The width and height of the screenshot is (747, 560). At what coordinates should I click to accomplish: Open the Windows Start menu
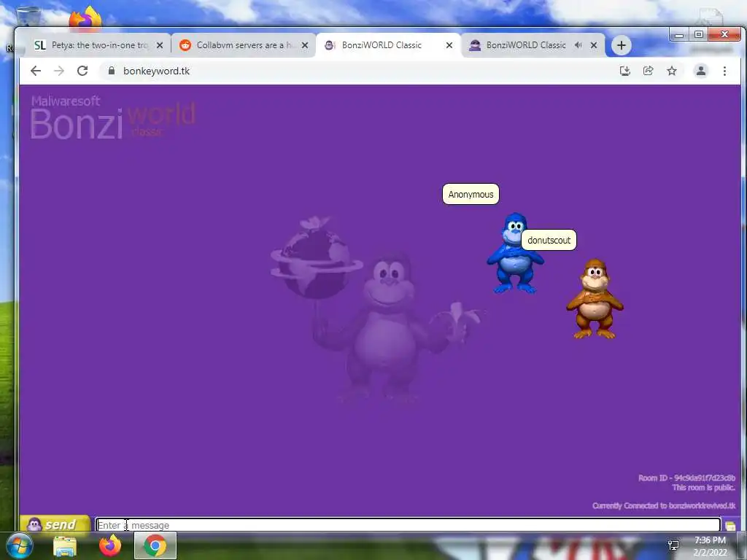coord(20,545)
